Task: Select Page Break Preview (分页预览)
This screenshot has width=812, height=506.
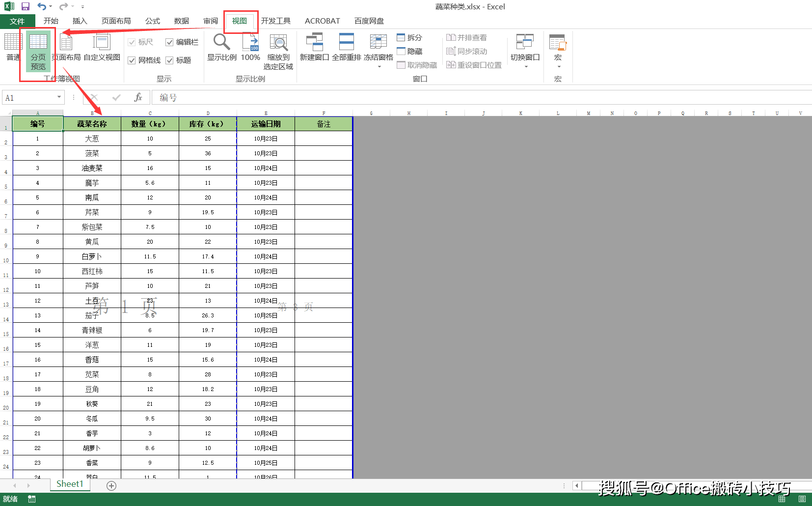Action: (38, 52)
